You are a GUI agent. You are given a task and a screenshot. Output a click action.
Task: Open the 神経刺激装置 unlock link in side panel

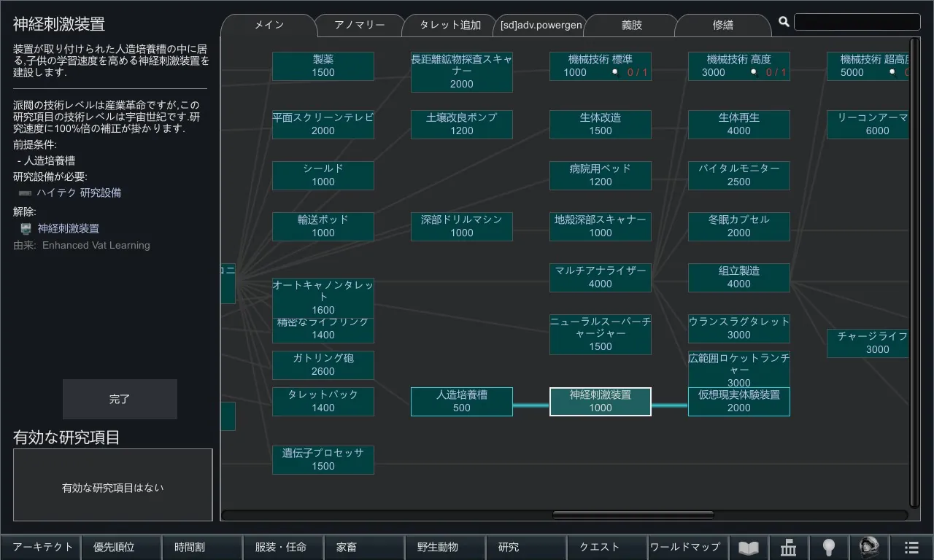point(69,228)
